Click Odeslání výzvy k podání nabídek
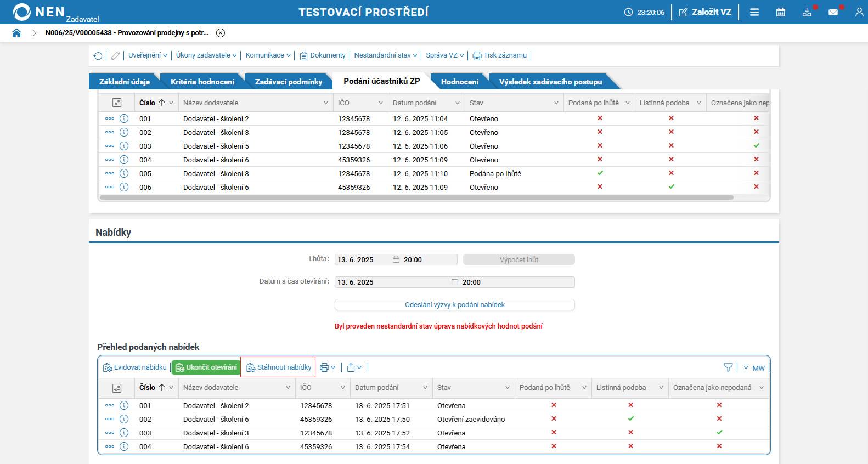Viewport: 868px width, 464px height. (454, 305)
